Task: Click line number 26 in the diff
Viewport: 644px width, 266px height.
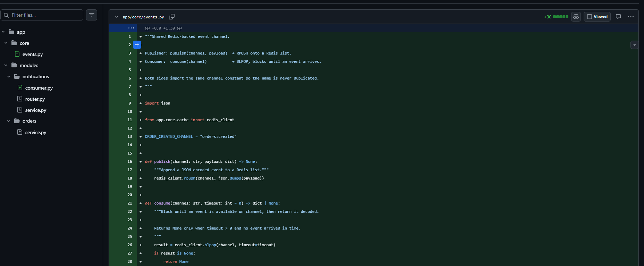Action: tap(130, 245)
